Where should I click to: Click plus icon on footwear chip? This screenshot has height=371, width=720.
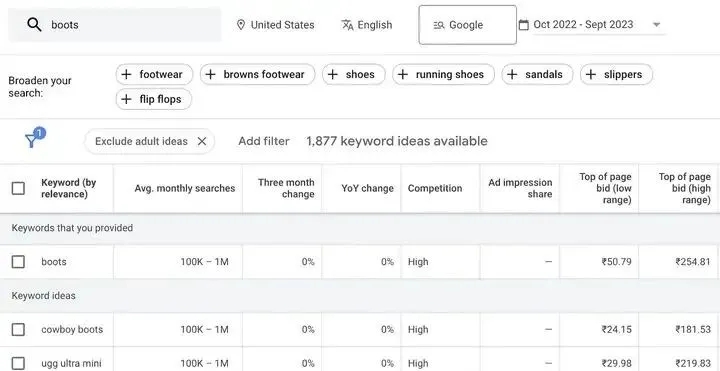pyautogui.click(x=126, y=74)
